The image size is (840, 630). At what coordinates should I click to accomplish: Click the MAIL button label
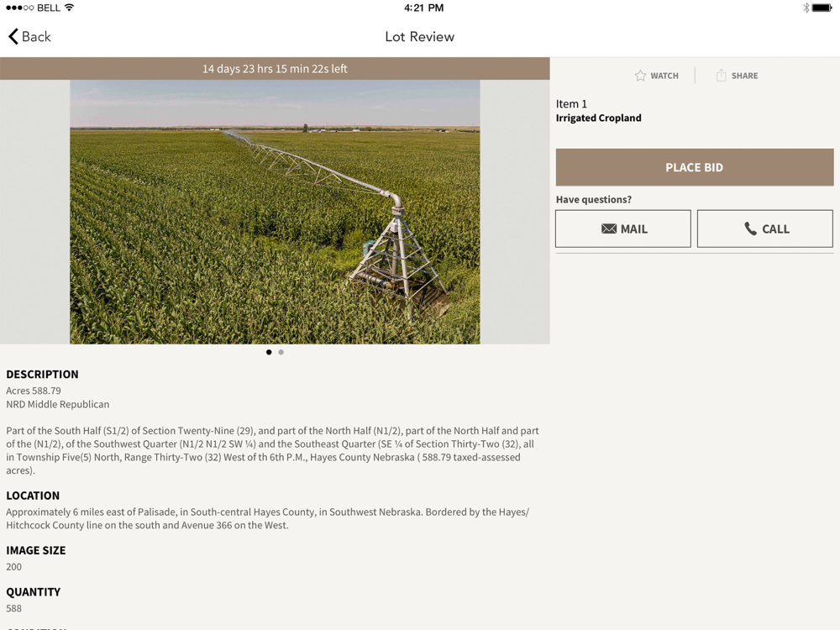click(x=633, y=228)
